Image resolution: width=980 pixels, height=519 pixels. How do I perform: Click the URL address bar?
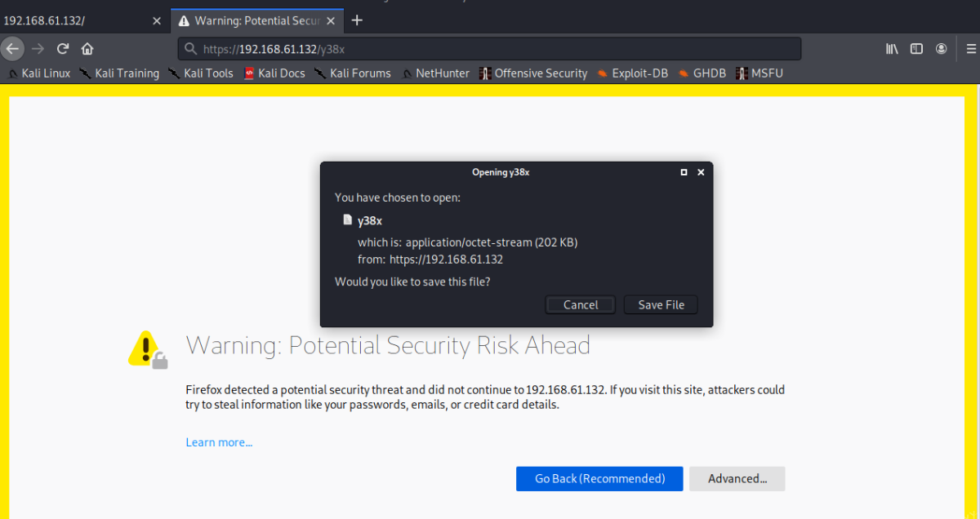pyautogui.click(x=490, y=49)
